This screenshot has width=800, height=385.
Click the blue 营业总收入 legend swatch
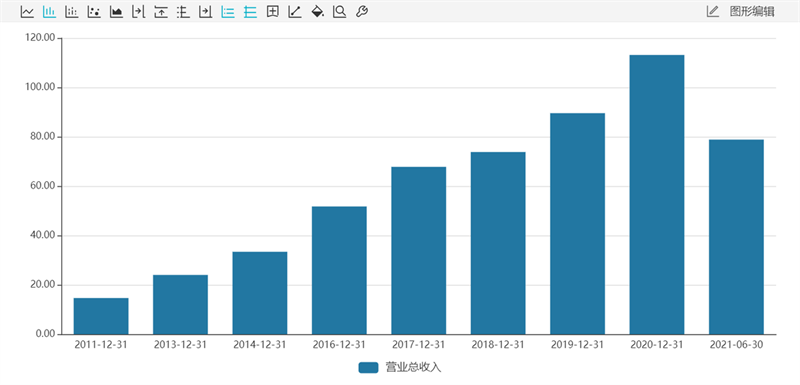368,368
